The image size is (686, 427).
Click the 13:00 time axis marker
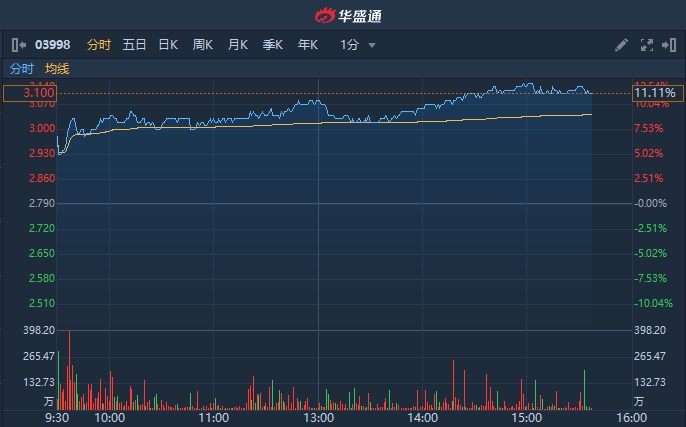coord(318,418)
